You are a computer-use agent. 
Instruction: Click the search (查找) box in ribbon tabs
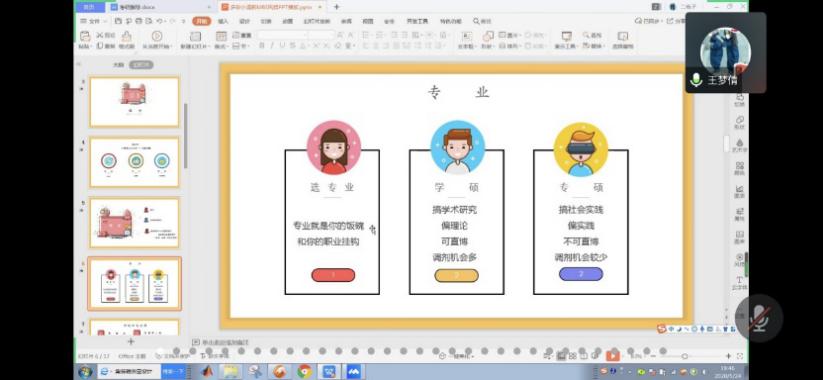tap(482, 21)
